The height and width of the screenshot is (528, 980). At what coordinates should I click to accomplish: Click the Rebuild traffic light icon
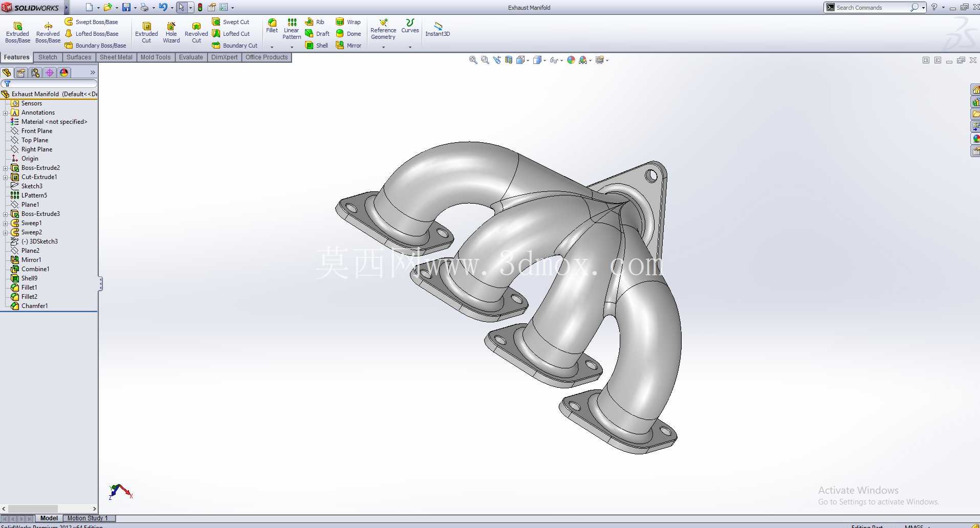[200, 7]
